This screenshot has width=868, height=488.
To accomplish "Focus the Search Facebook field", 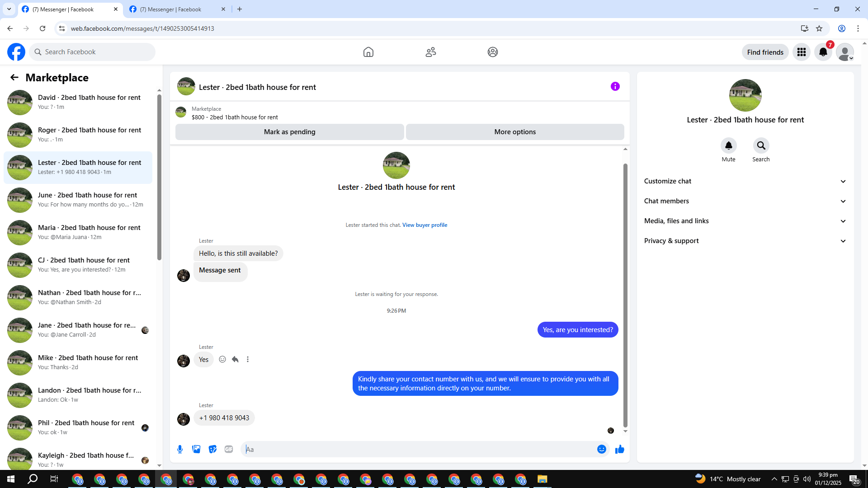I will pos(92,52).
